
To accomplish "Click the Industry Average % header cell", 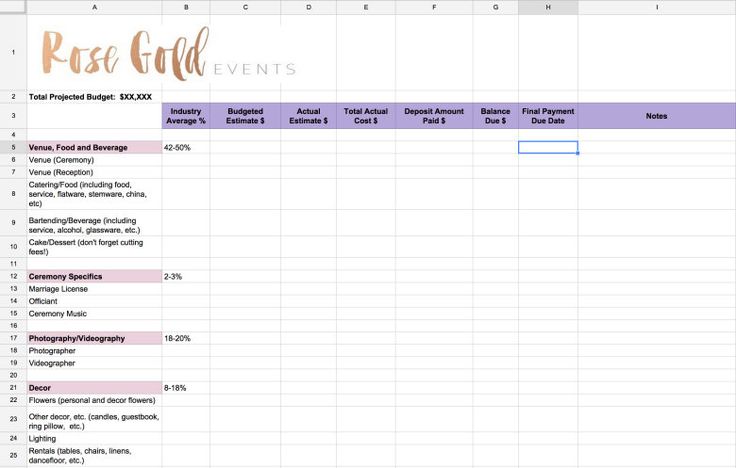I will (186, 116).
